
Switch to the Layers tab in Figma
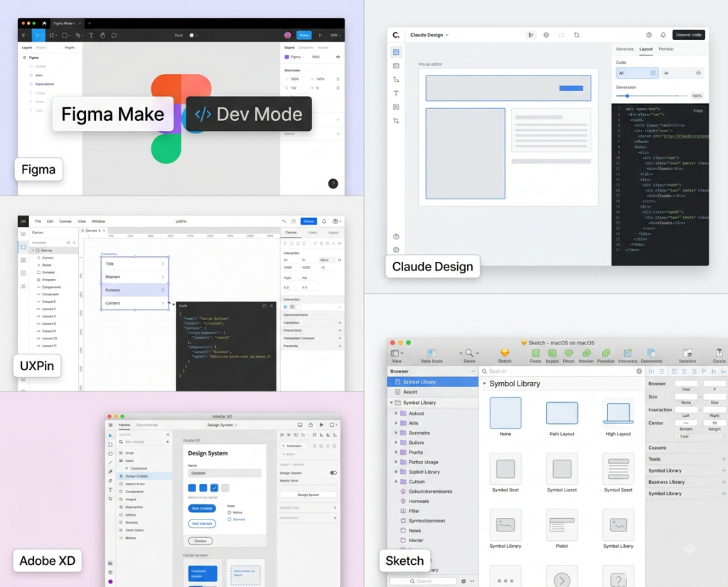click(27, 48)
